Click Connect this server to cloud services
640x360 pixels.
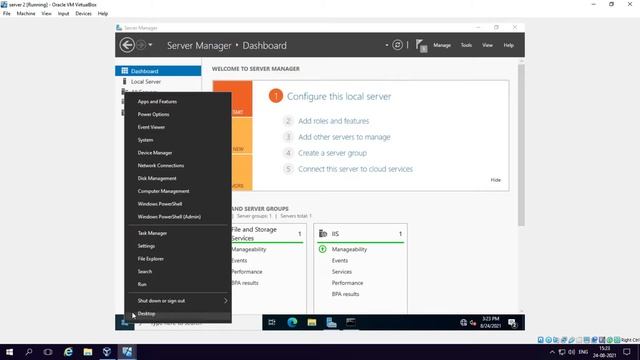click(355, 169)
